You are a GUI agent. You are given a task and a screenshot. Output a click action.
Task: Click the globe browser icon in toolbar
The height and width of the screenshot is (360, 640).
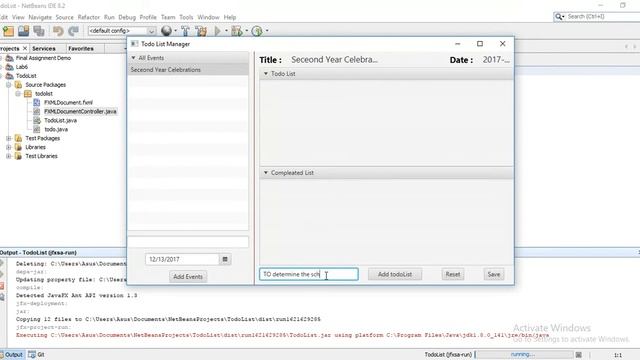click(x=166, y=31)
